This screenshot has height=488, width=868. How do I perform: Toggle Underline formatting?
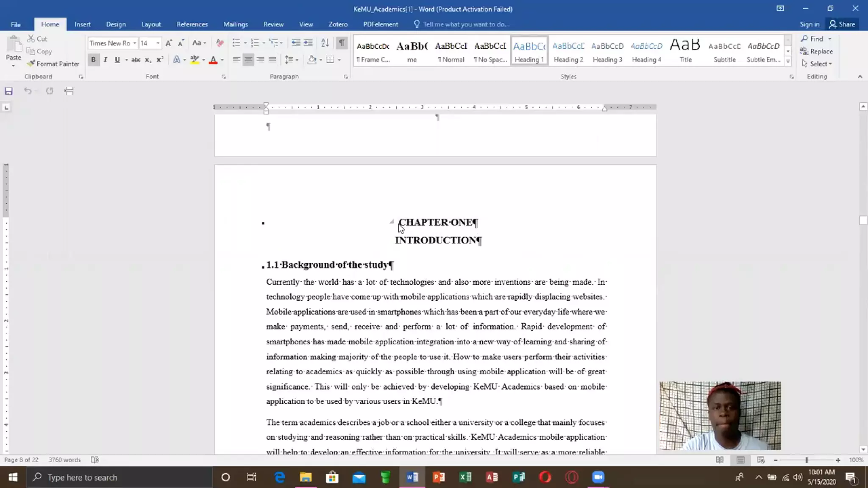[x=117, y=60]
